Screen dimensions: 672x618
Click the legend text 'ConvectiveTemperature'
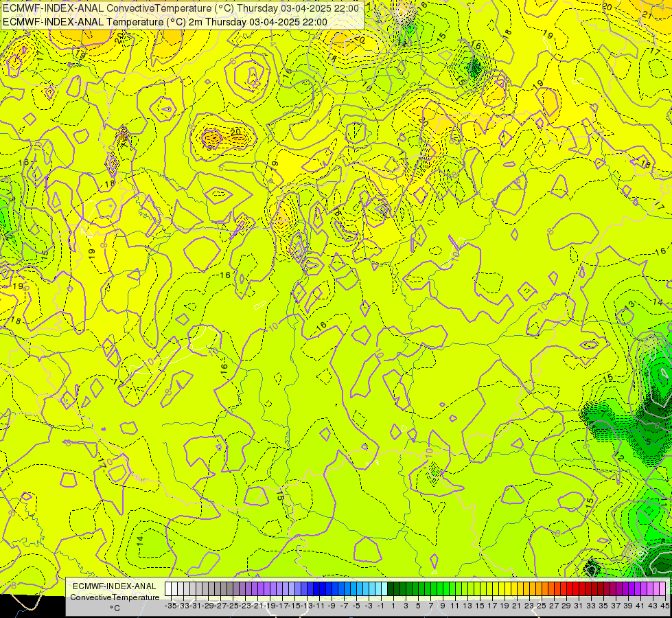click(x=115, y=597)
